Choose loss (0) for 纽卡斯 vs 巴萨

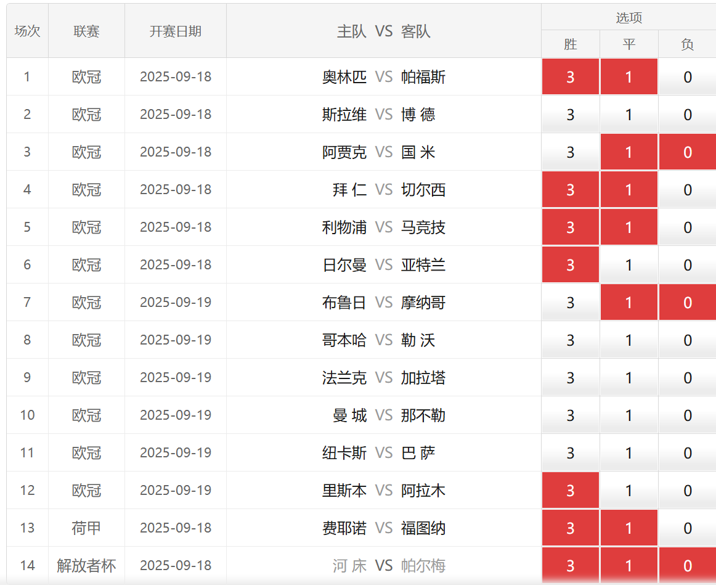pos(688,453)
